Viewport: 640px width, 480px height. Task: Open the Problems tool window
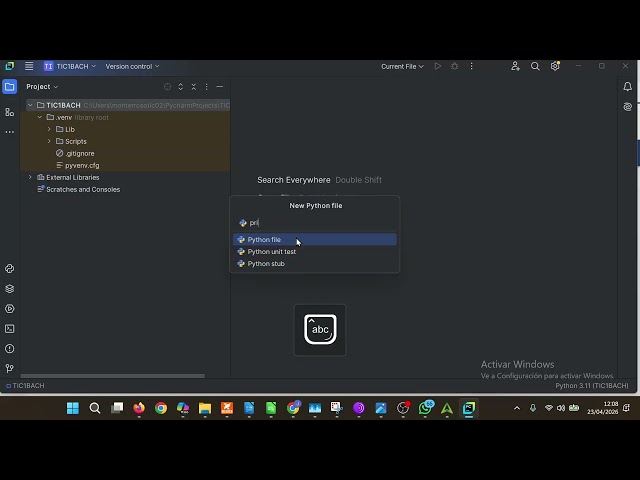point(9,349)
